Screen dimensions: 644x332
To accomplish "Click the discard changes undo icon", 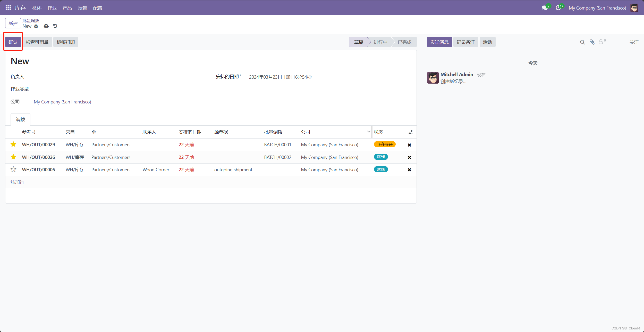I will [x=55, y=26].
